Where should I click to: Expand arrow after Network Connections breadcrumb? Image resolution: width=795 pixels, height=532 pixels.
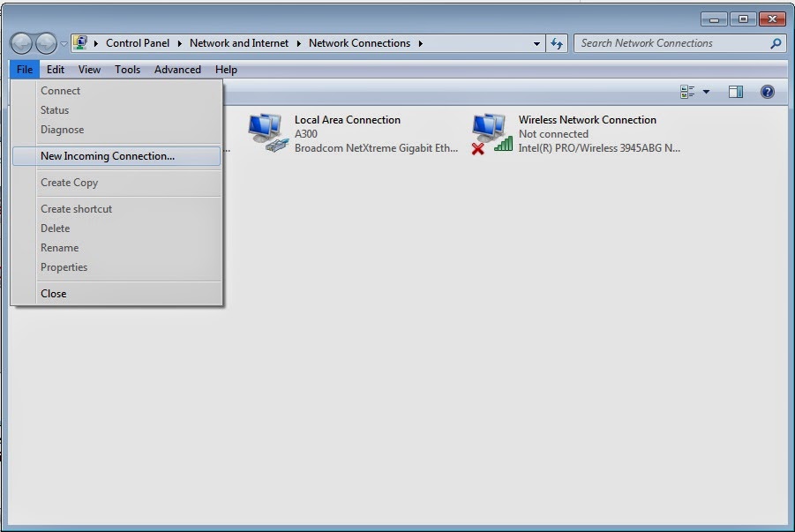pyautogui.click(x=420, y=43)
